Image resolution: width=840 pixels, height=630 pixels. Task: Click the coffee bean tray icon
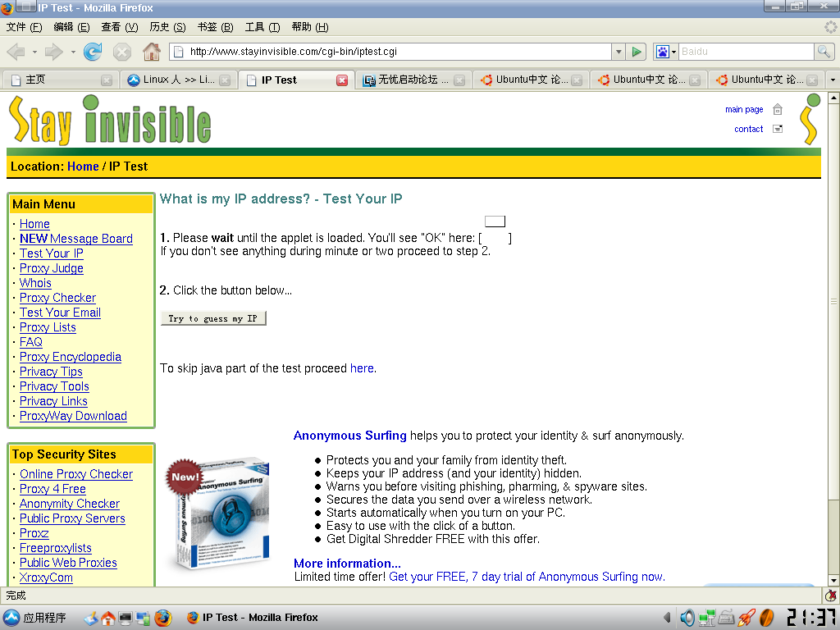(x=767, y=618)
